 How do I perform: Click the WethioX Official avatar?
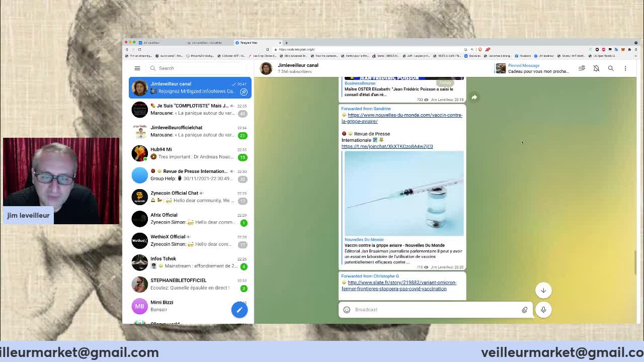(x=140, y=240)
